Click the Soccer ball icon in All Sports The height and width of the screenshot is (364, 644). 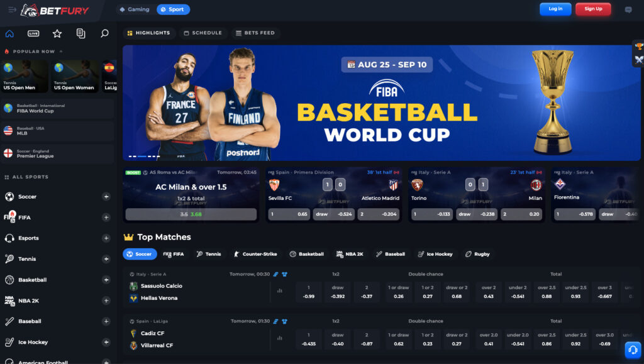[9, 197]
